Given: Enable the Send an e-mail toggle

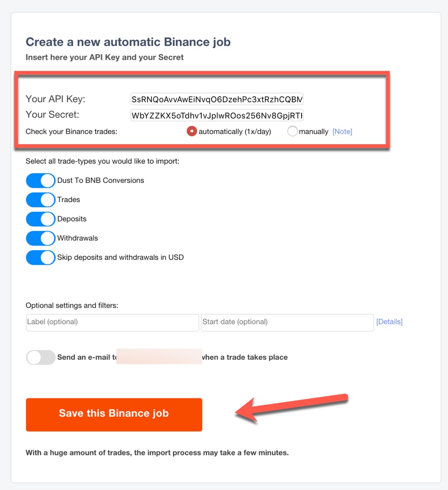Looking at the screenshot, I should 41,358.
